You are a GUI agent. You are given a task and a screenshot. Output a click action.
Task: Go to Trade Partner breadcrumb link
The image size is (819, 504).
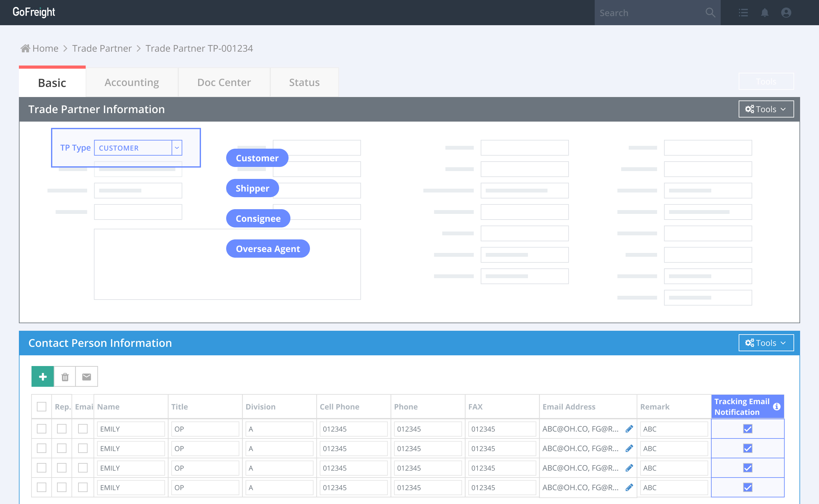pos(102,48)
